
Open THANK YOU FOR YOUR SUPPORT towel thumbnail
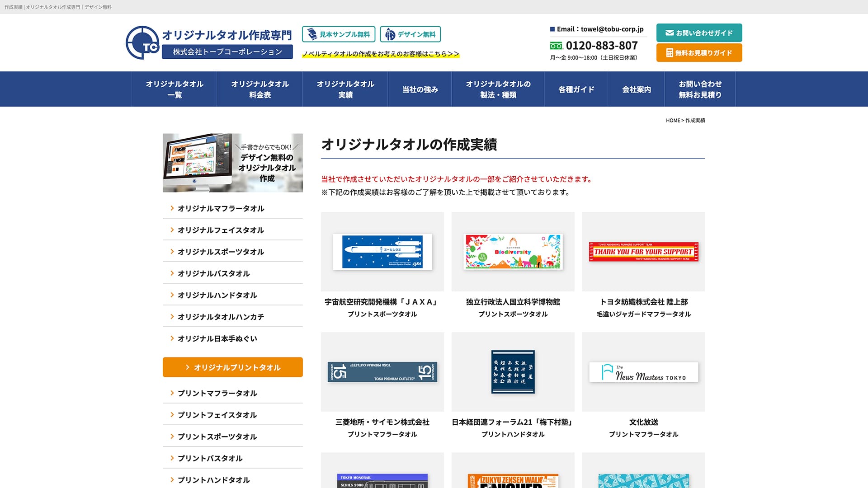[x=644, y=252]
